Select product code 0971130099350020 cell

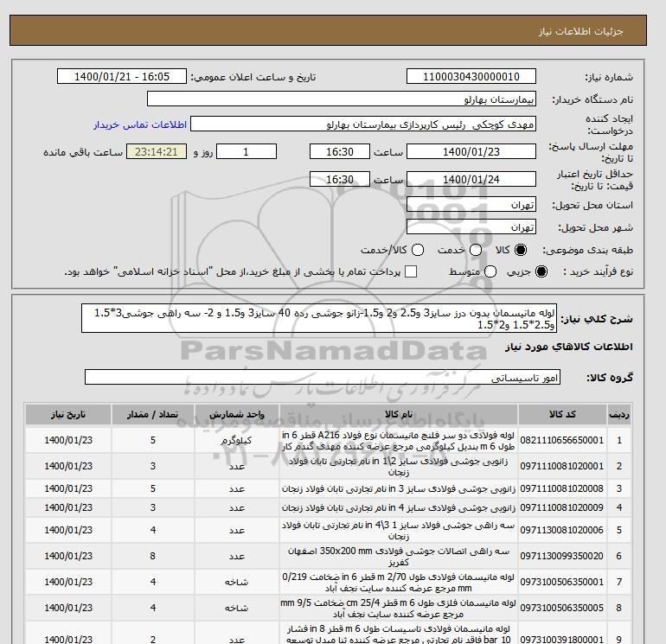pyautogui.click(x=562, y=556)
